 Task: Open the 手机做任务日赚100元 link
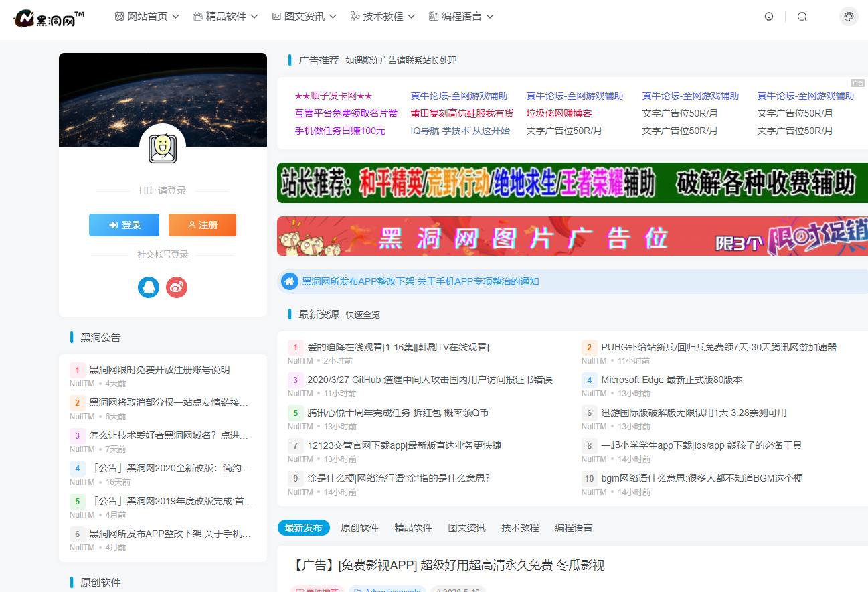[341, 131]
